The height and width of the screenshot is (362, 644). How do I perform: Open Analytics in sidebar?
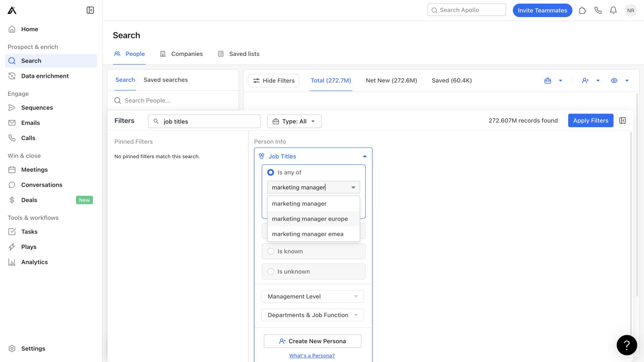51,262
